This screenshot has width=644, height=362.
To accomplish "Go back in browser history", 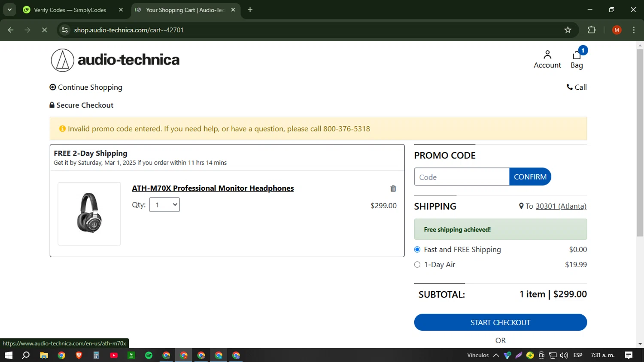I will 11,30.
